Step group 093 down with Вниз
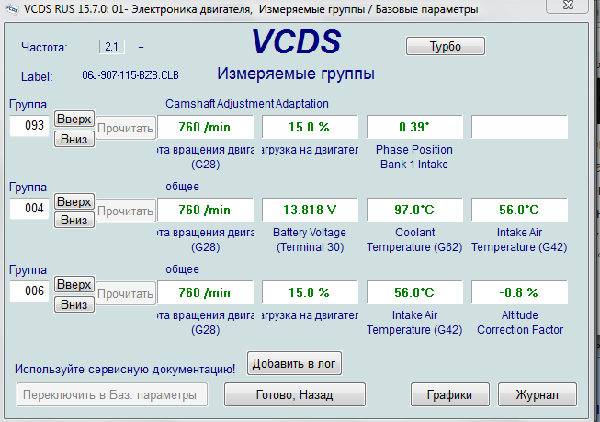Viewport: 600px width, 422px height. pos(74,138)
